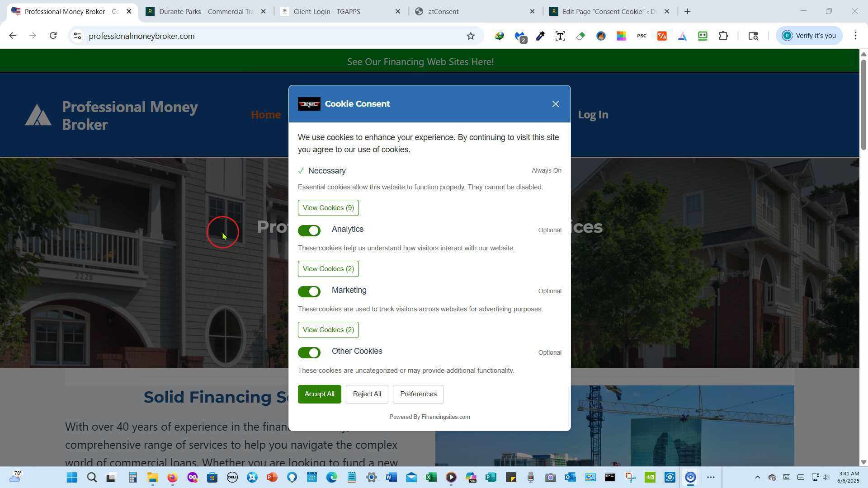Click the back navigation arrow
Screen dimensions: 868x488
pyautogui.click(x=12, y=36)
